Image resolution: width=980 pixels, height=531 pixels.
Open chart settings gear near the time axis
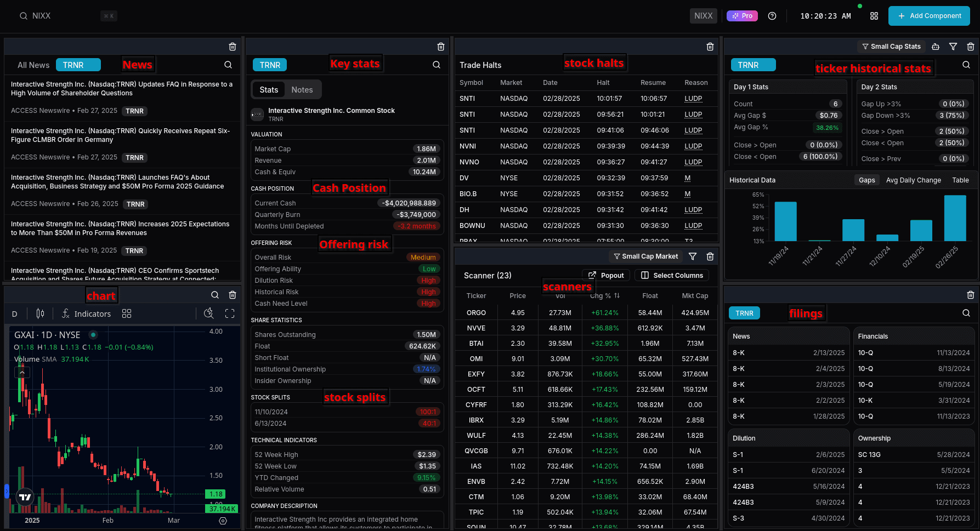pos(223,521)
